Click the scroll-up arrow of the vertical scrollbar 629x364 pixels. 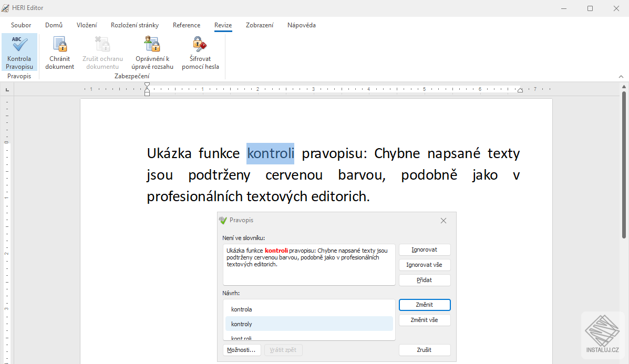(624, 86)
